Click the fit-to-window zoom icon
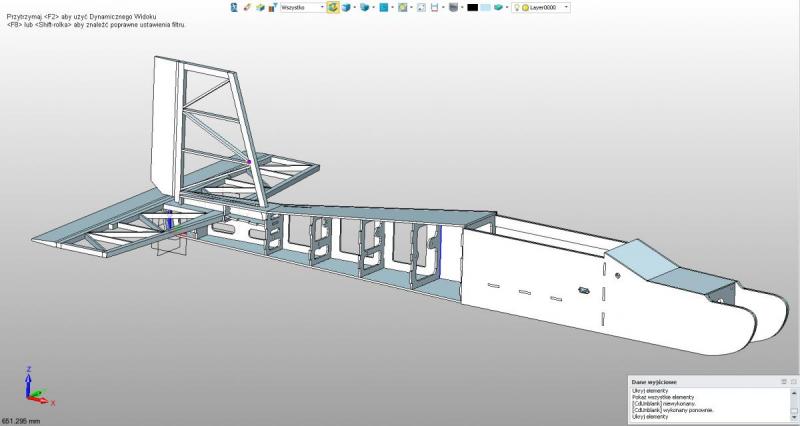 coord(402,7)
